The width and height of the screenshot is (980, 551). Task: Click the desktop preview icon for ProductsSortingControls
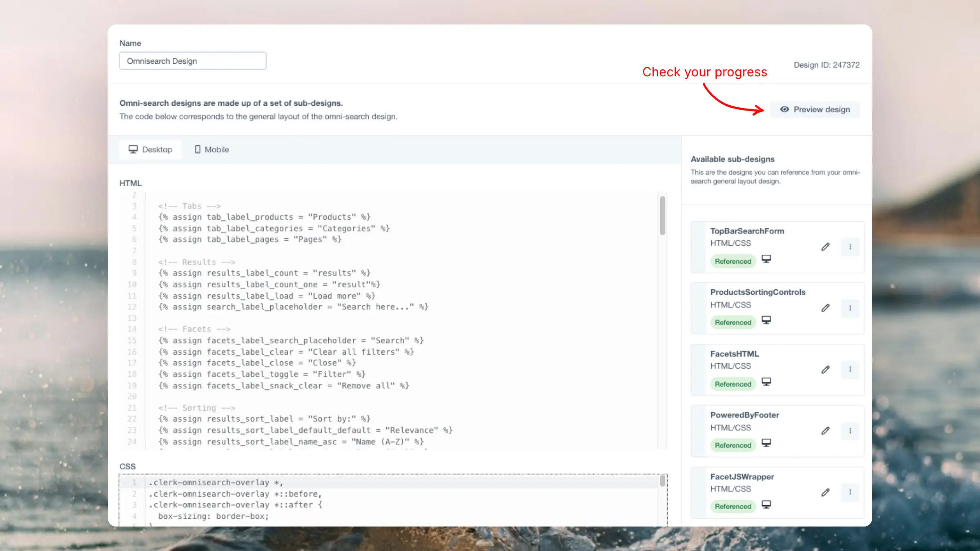[x=766, y=321]
